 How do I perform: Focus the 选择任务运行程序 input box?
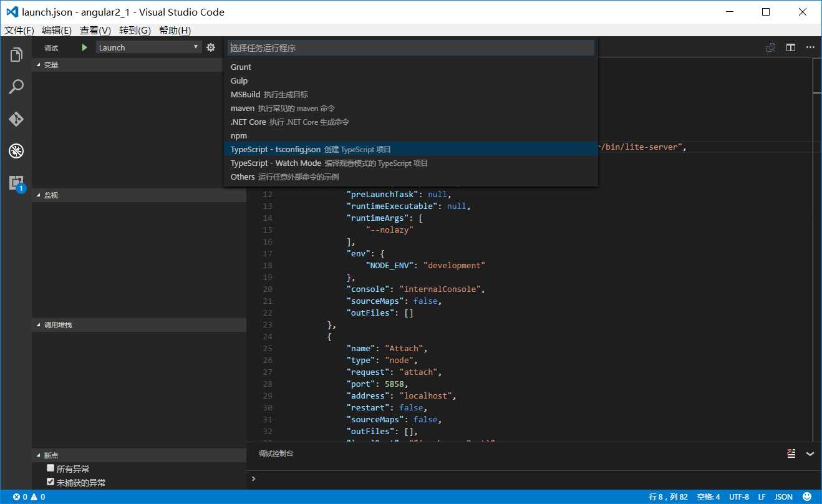click(x=411, y=48)
